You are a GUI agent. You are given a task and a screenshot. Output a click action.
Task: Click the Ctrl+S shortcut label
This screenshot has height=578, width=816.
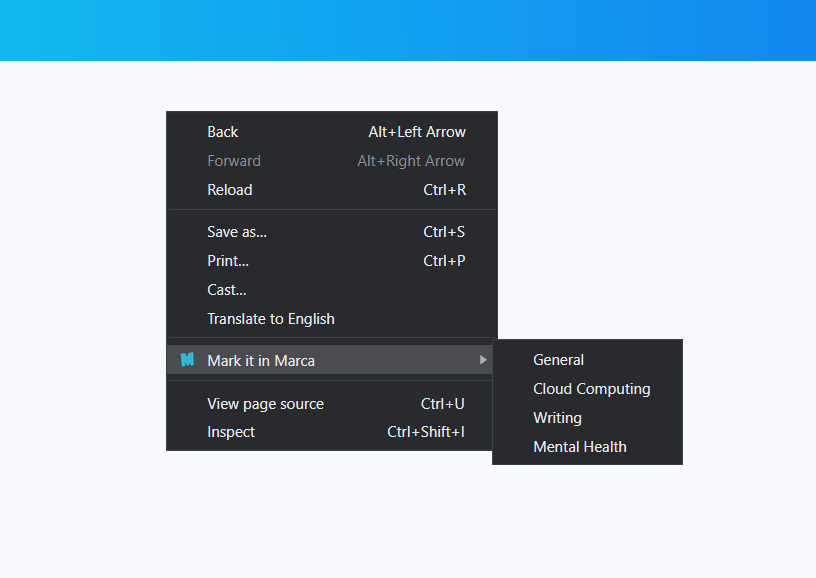point(444,232)
